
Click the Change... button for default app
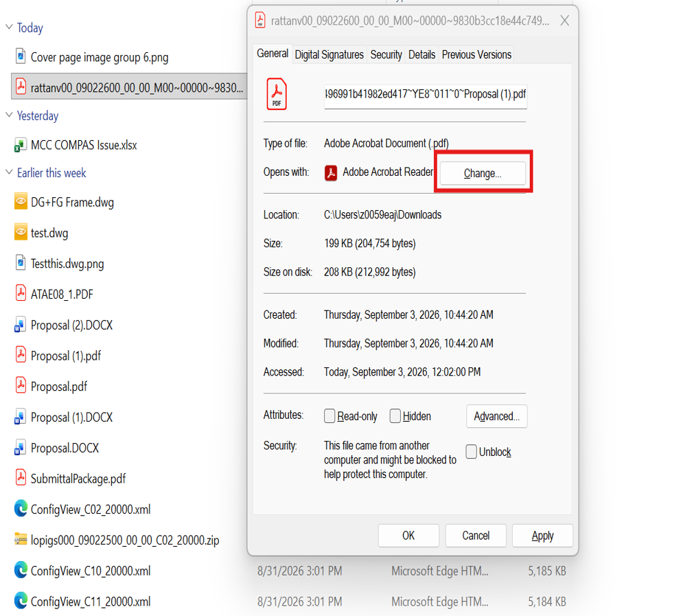[x=483, y=173]
